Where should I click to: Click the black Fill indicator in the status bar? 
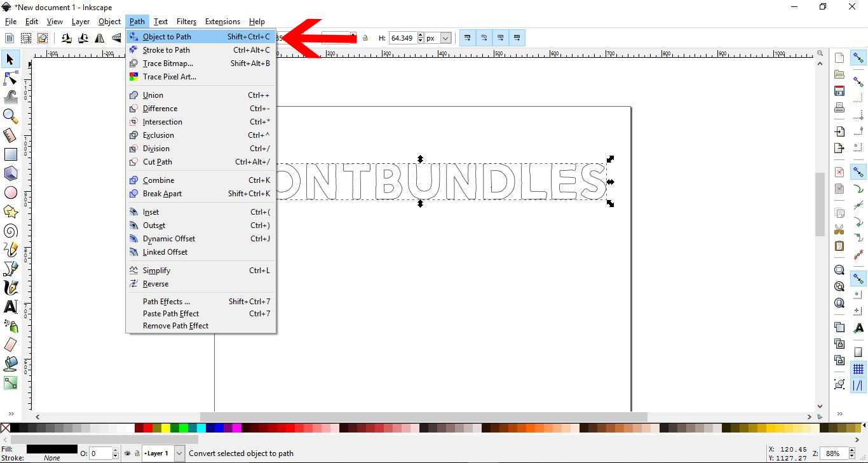coord(52,449)
